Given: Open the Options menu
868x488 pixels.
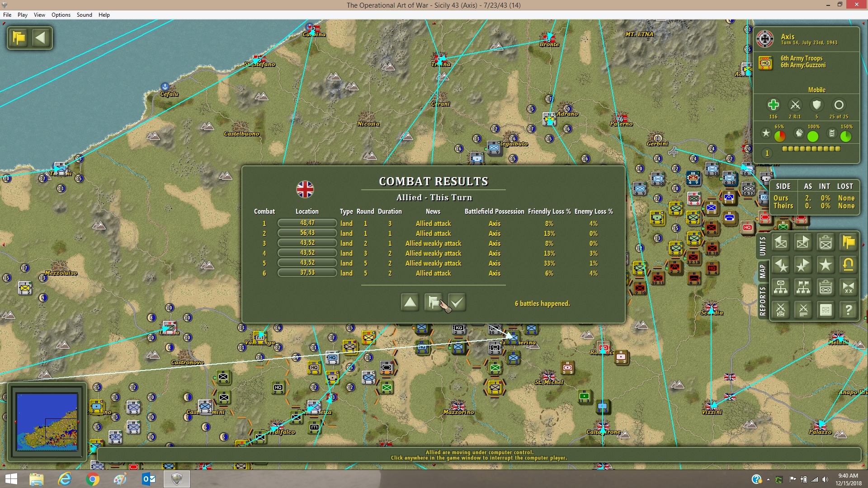Looking at the screenshot, I should [61, 15].
